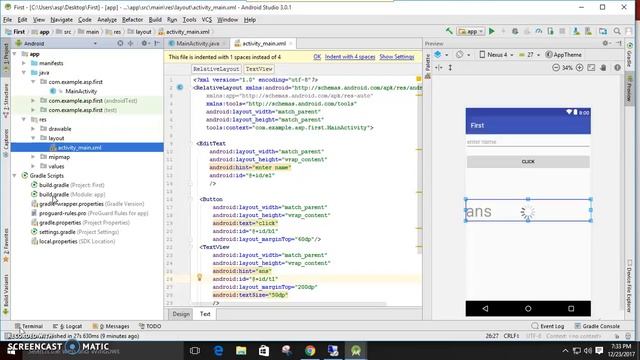Open the Refactor menu
640x360 pixels.
[132, 20]
